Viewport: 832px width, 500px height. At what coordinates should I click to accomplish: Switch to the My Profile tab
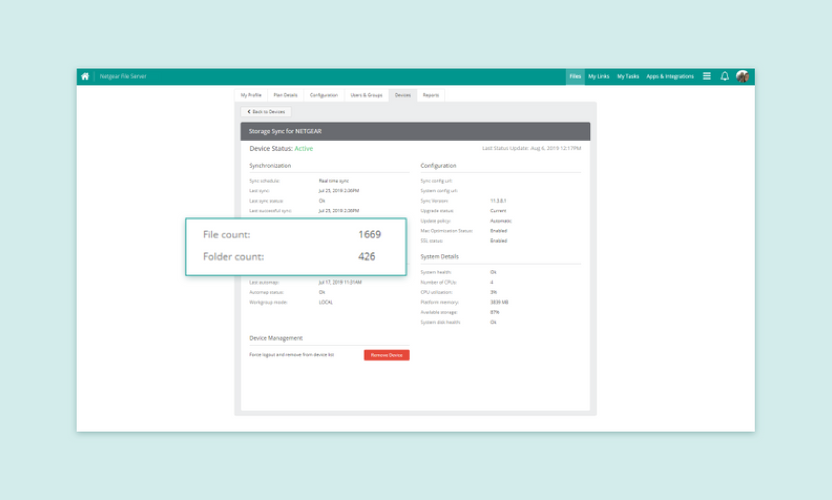251,95
